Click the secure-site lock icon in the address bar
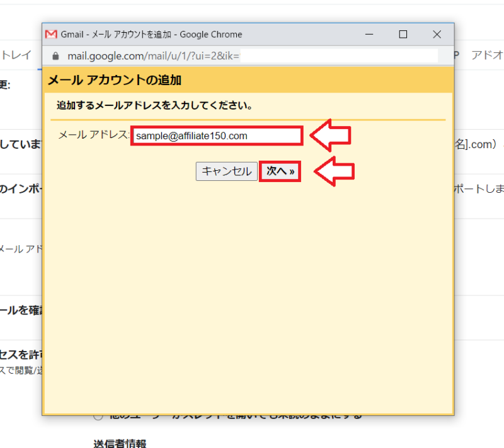 [x=56, y=55]
